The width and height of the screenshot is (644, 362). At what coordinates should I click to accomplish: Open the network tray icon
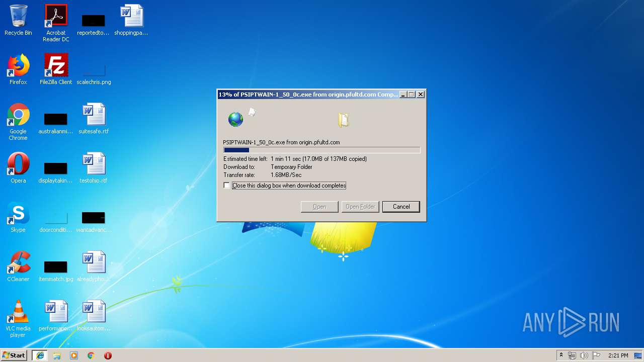point(572,355)
